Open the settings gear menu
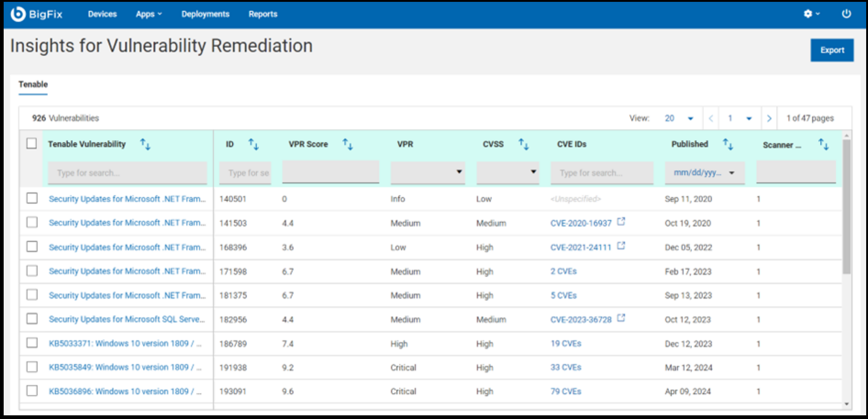The image size is (868, 419). click(808, 14)
